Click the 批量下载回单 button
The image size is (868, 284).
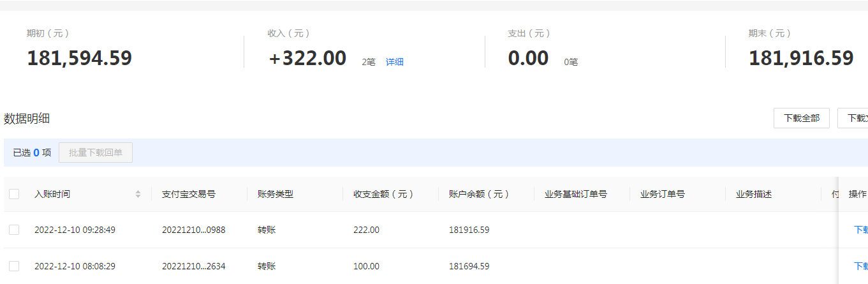pyautogui.click(x=96, y=153)
